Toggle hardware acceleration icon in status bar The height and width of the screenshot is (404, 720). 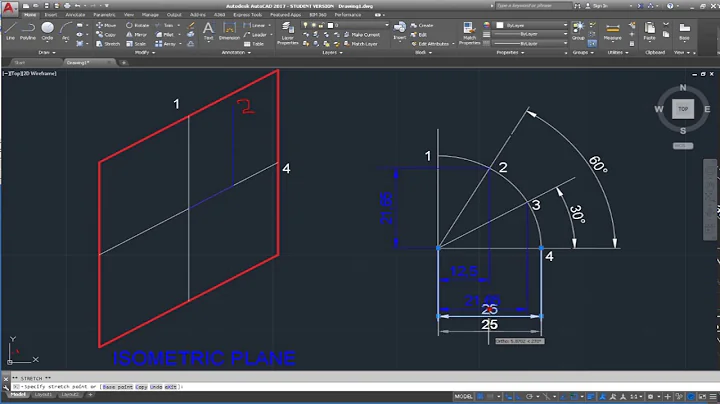[691, 397]
